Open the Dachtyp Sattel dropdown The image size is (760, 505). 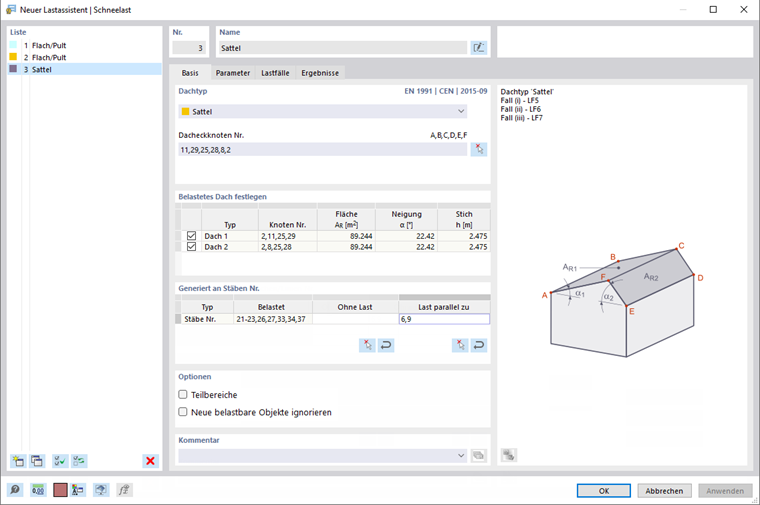pyautogui.click(x=323, y=111)
